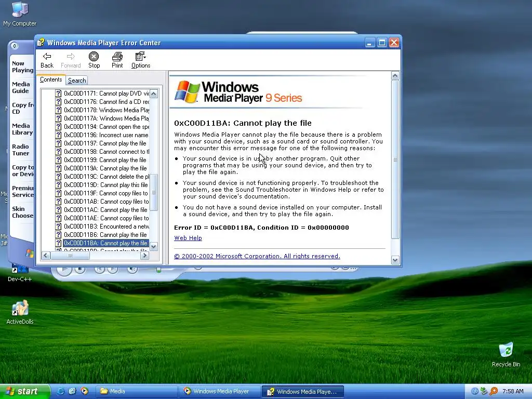Click magnifier icon in system tray
The height and width of the screenshot is (399, 532).
[x=494, y=392]
